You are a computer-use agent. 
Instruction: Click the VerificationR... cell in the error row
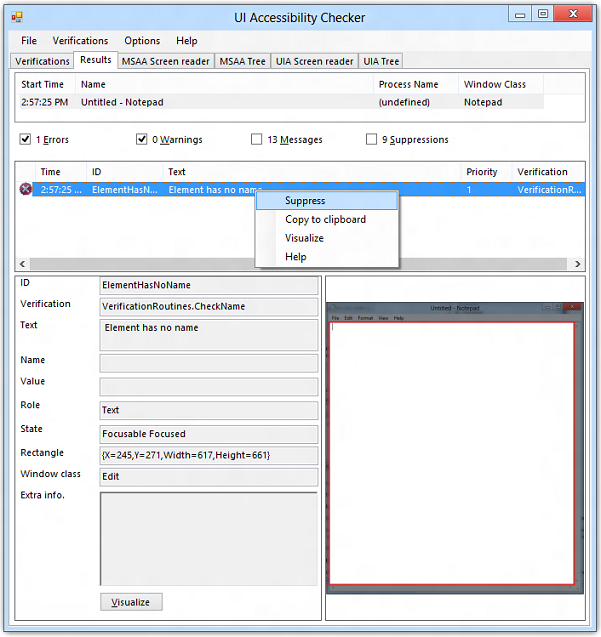[549, 190]
